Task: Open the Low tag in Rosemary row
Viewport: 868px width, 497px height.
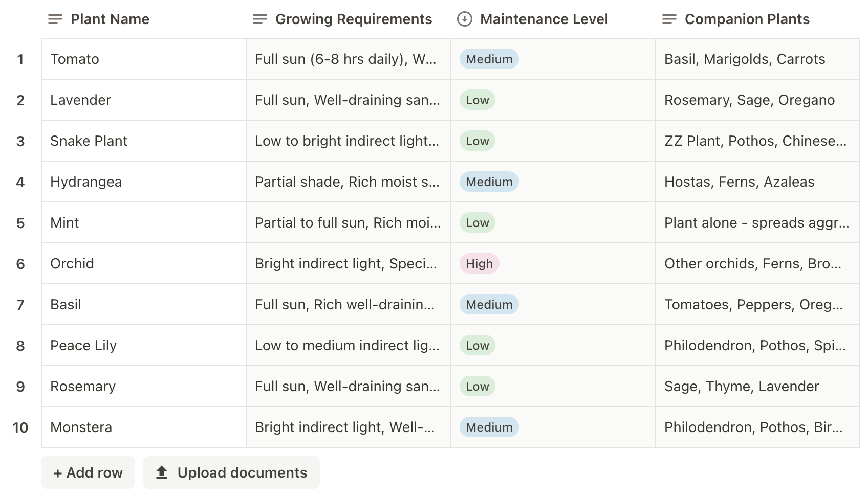Action: [478, 386]
